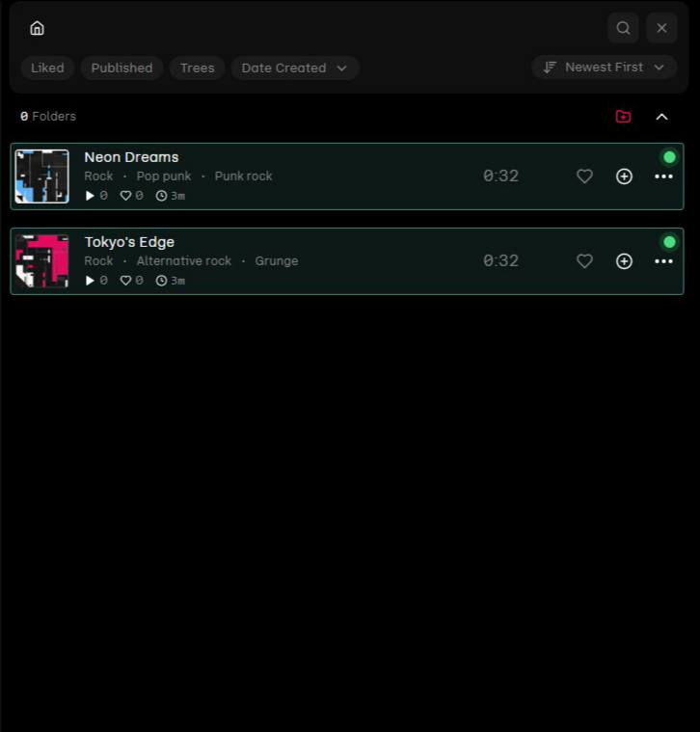Viewport: 700px width, 732px height.
Task: Click the Tokyo's Edge track title
Action: 129,242
